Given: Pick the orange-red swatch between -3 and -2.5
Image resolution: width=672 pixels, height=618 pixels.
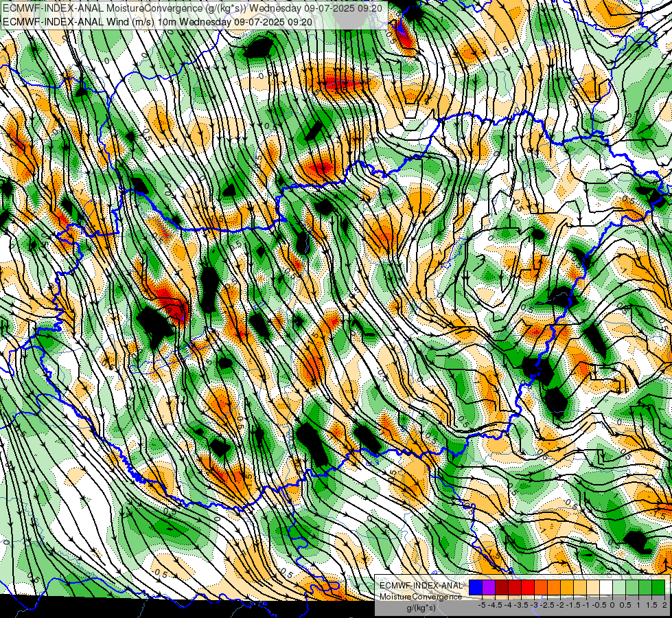Looking at the screenshot, I should (x=541, y=588).
